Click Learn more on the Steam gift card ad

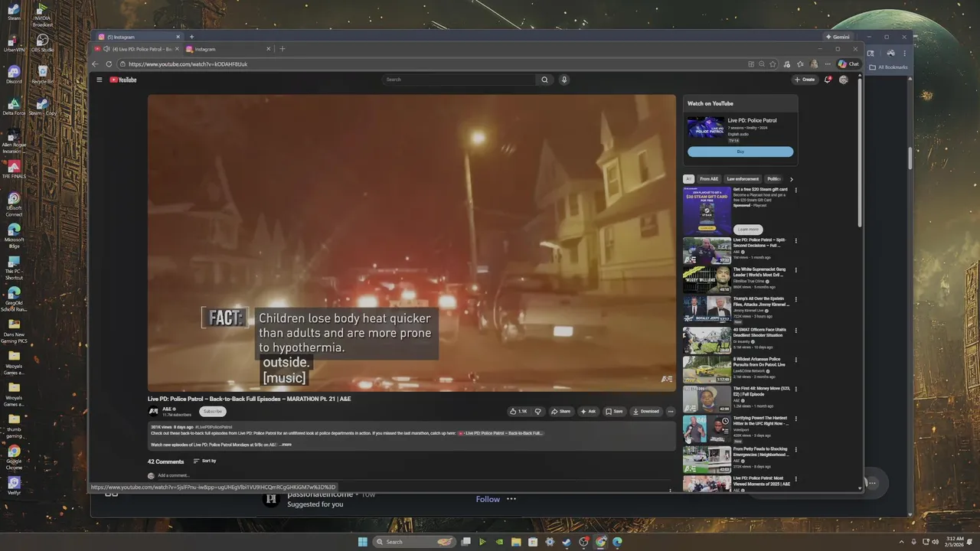click(x=748, y=229)
